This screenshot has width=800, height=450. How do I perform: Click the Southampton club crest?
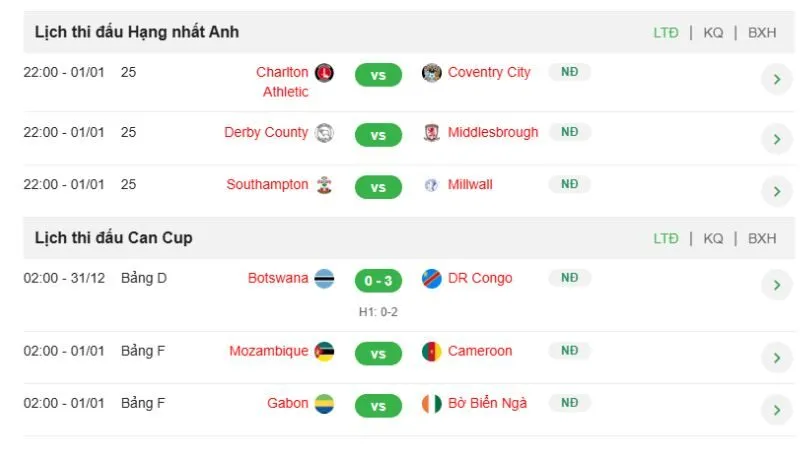point(324,185)
